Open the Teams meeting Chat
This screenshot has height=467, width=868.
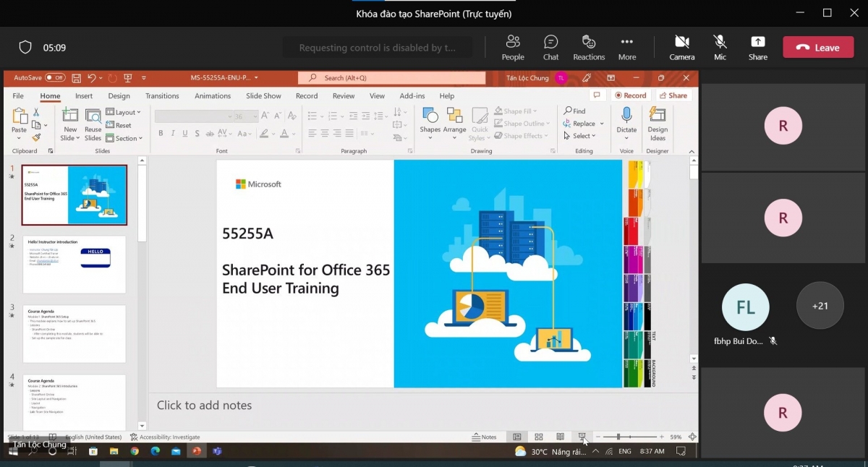(551, 48)
